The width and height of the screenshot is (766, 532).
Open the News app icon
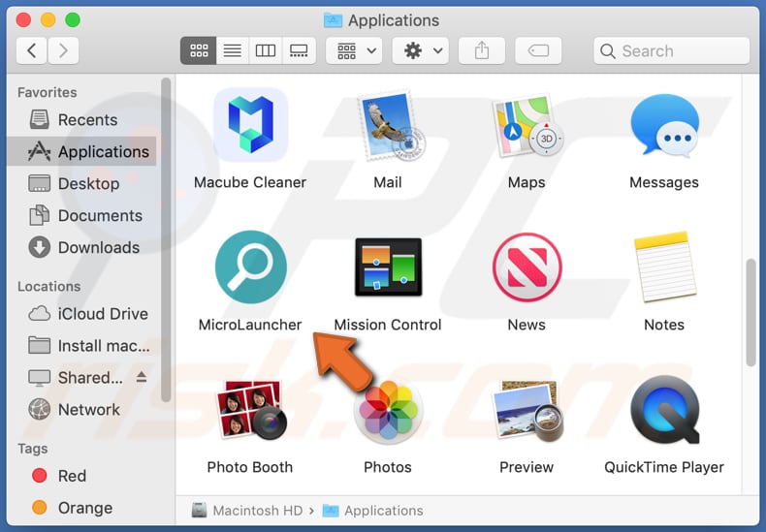pos(527,267)
